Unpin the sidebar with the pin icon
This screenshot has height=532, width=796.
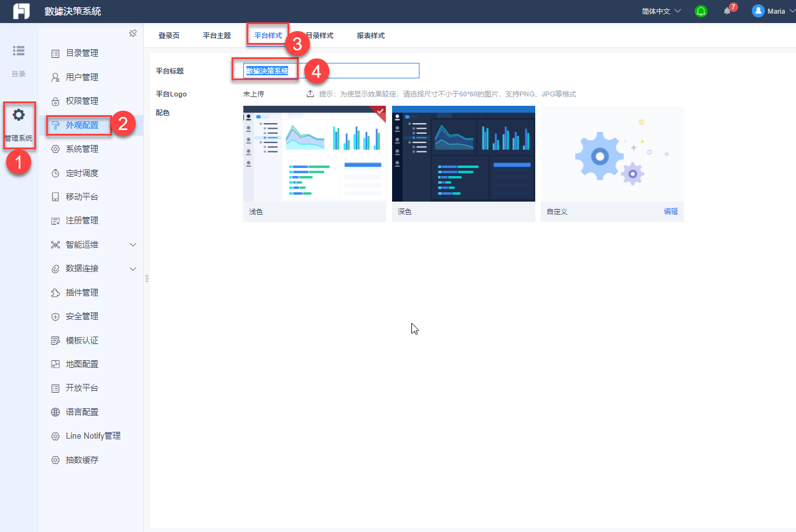pos(133,34)
